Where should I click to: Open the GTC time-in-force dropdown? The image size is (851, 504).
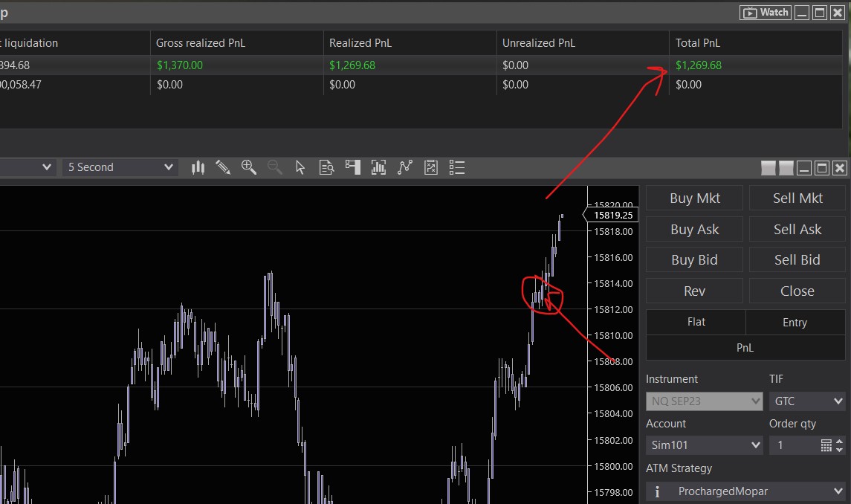(x=807, y=401)
